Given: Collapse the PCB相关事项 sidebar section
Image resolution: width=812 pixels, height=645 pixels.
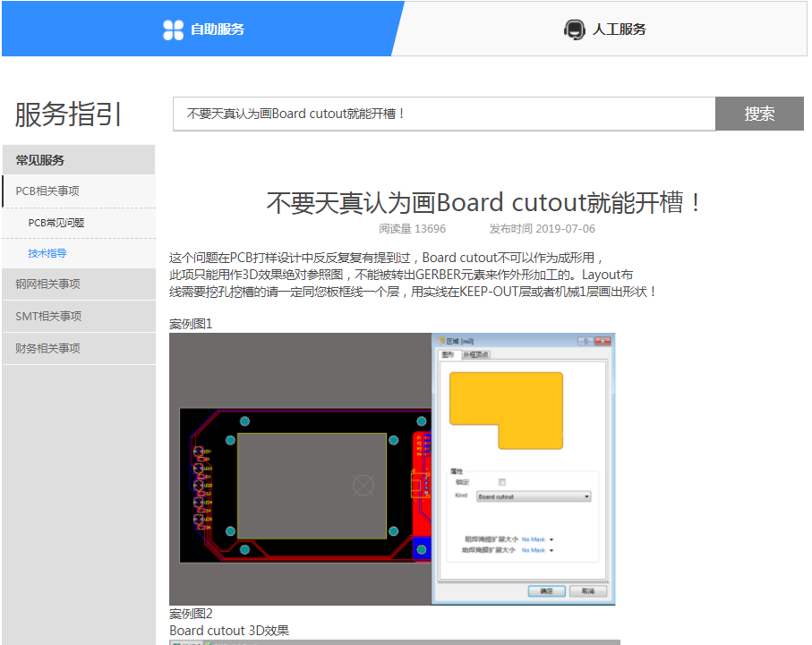Looking at the screenshot, I should coord(79,191).
